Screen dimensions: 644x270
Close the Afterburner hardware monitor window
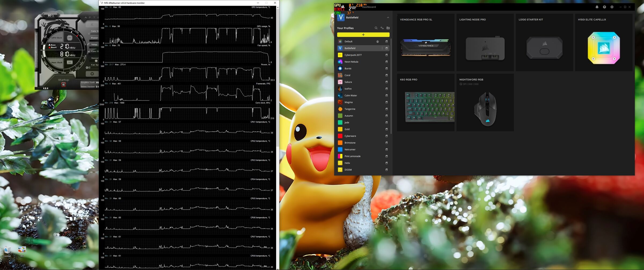275,3
